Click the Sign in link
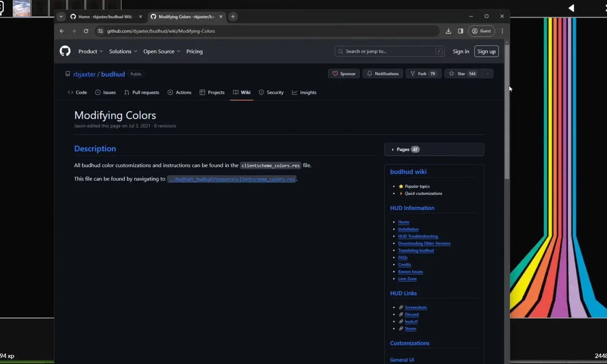The width and height of the screenshot is (607, 364). pos(461,51)
